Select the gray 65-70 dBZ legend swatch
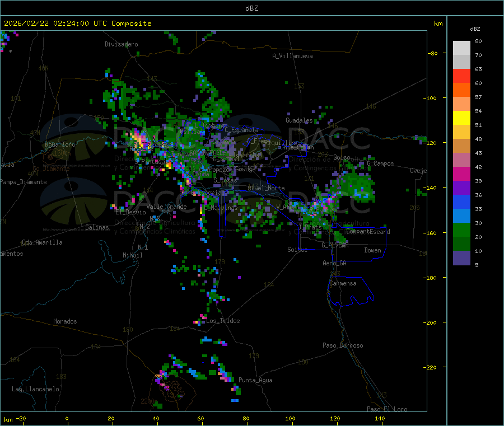This screenshot has width=504, height=426. (461, 62)
